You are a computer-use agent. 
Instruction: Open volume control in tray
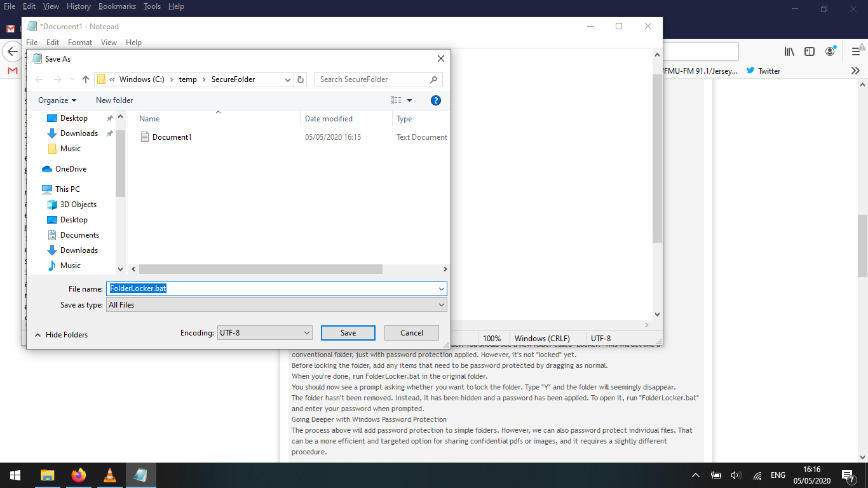[736, 475]
